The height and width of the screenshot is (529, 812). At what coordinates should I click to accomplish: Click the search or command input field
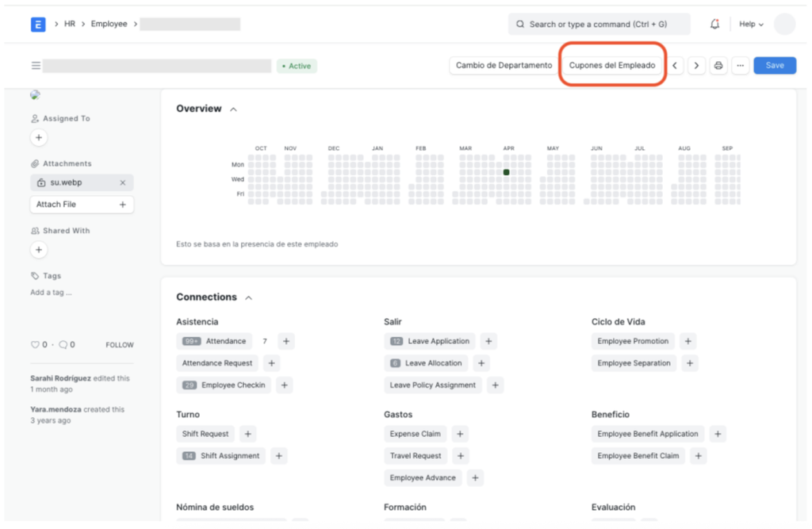point(599,25)
